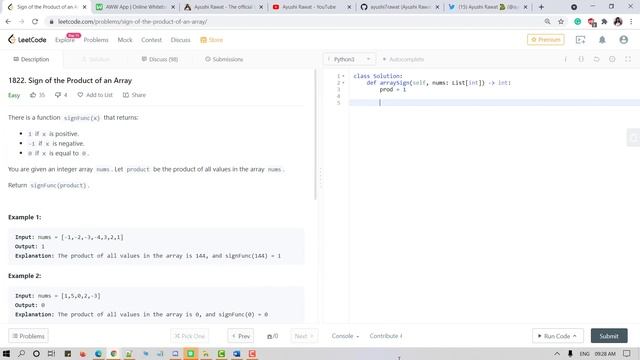The width and height of the screenshot is (640, 360).
Task: Open the Python3 language dropdown
Action: 349,59
